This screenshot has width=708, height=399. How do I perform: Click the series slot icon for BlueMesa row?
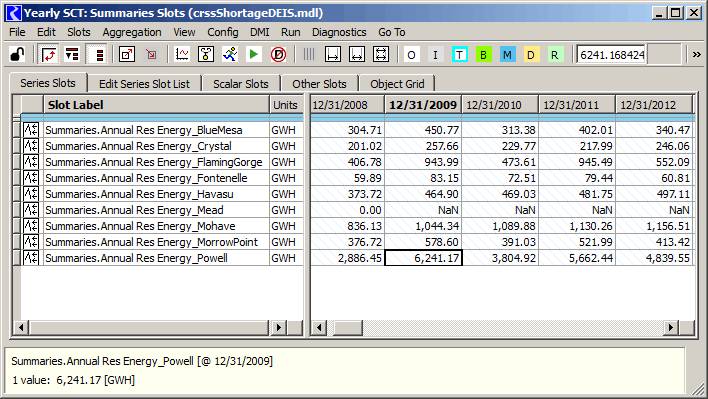coord(31,130)
